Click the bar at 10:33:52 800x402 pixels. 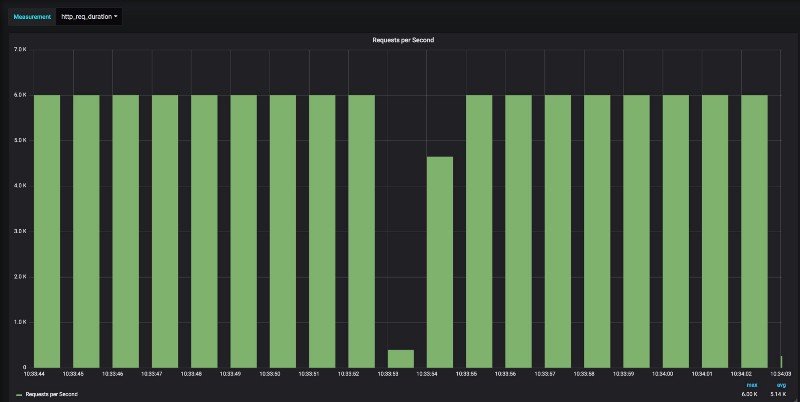[x=361, y=231]
